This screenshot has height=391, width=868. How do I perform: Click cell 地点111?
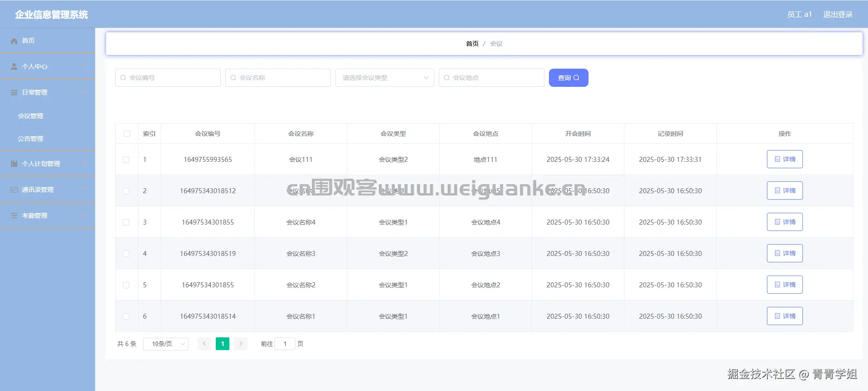(486, 160)
